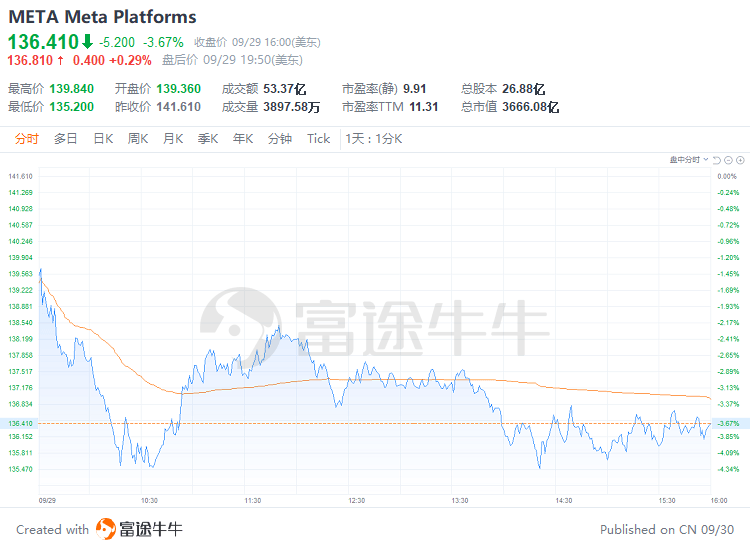Open the 季K quarterly chart tab
The image size is (750, 550).
tap(208, 139)
